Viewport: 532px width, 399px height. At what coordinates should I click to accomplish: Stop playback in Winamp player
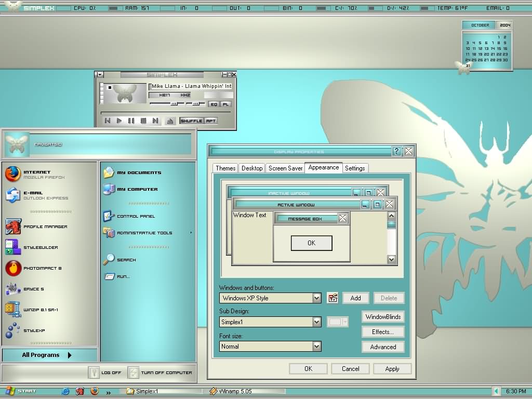click(x=143, y=121)
